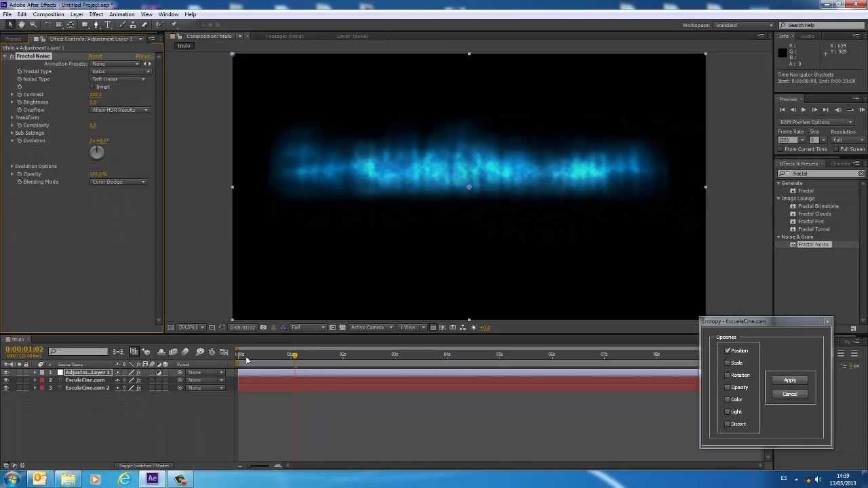This screenshot has width=868, height=488.
Task: Collapse the Image Lounge effects category
Action: tap(779, 199)
